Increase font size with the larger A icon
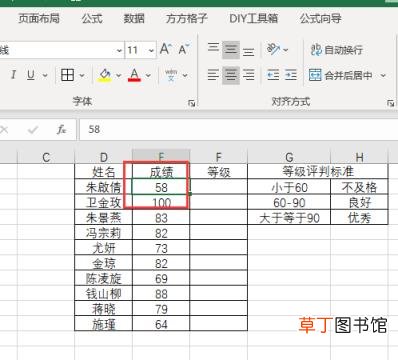This screenshot has width=398, height=360. 166,49
